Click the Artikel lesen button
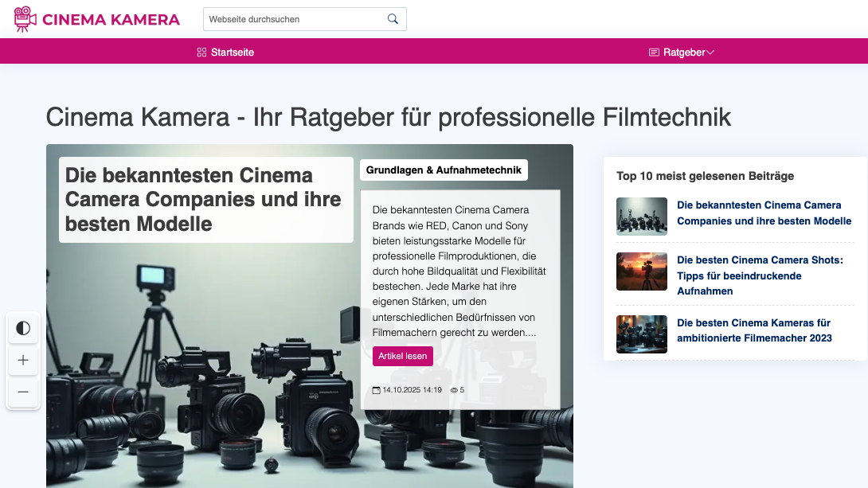Screen dimensions: 868x488 (403, 356)
